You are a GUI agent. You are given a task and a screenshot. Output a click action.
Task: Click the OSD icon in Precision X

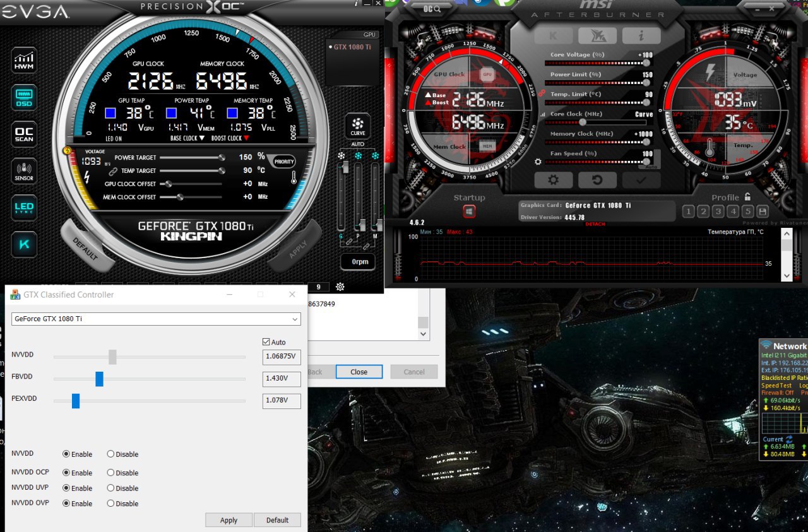tap(25, 98)
